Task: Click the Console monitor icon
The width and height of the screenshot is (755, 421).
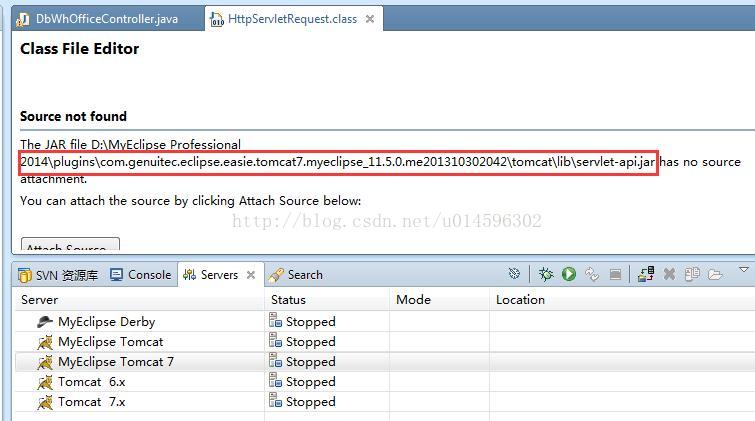Action: (116, 275)
